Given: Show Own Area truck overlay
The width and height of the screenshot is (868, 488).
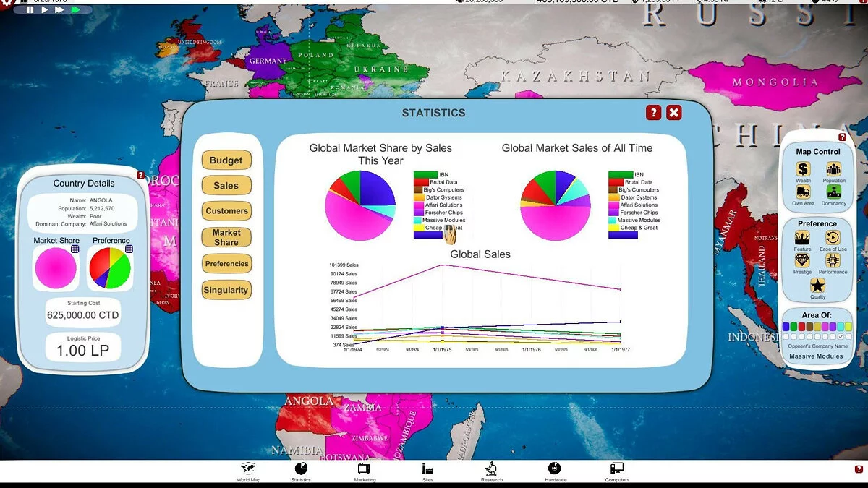Looking at the screenshot, I should [803, 192].
